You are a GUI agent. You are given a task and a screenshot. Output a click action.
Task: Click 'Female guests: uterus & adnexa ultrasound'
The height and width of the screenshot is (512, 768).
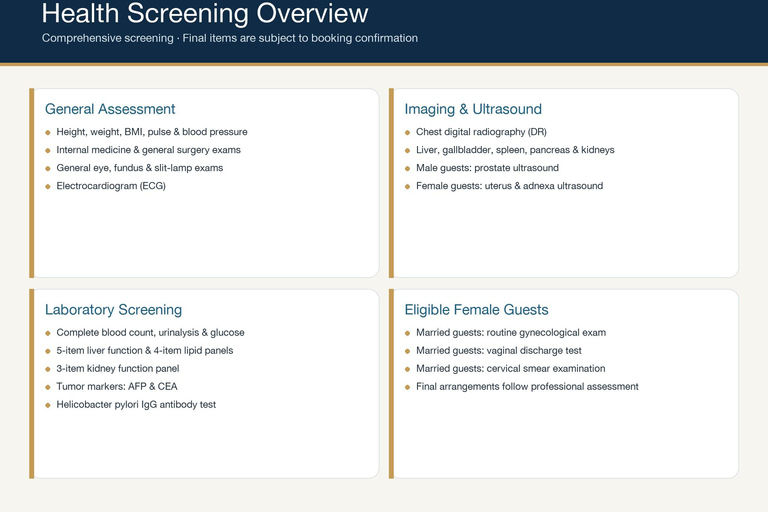pos(509,186)
